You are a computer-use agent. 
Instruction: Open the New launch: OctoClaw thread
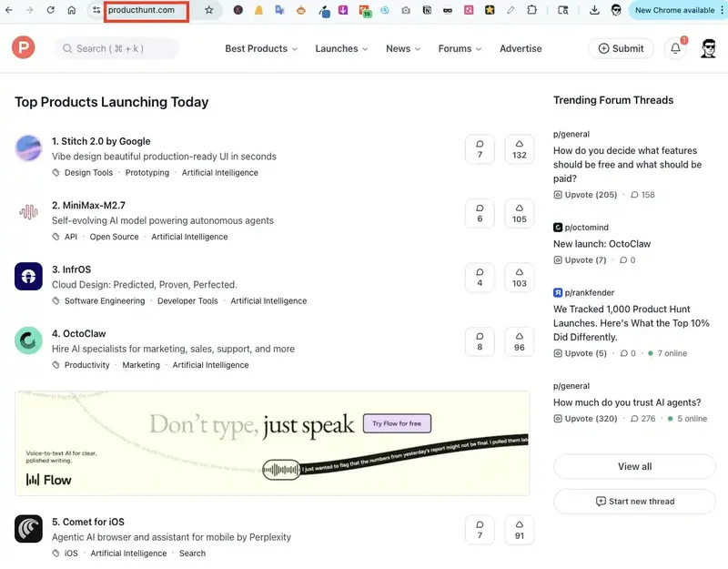click(x=602, y=244)
